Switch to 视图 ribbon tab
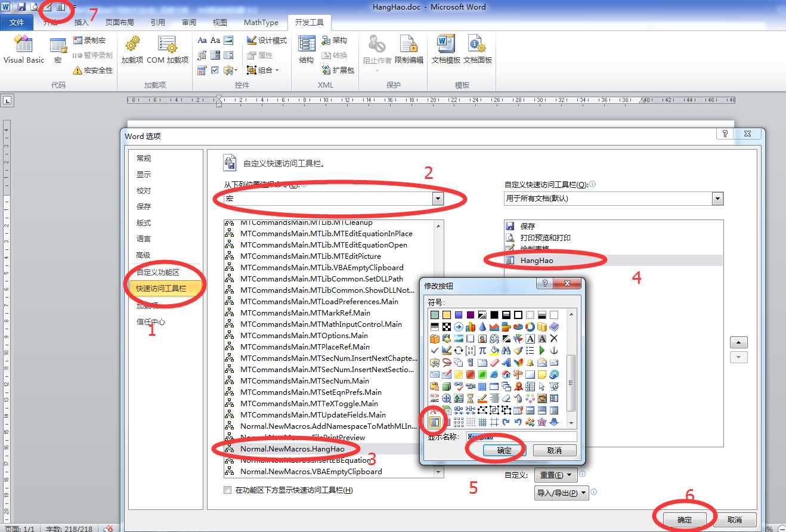 click(220, 23)
